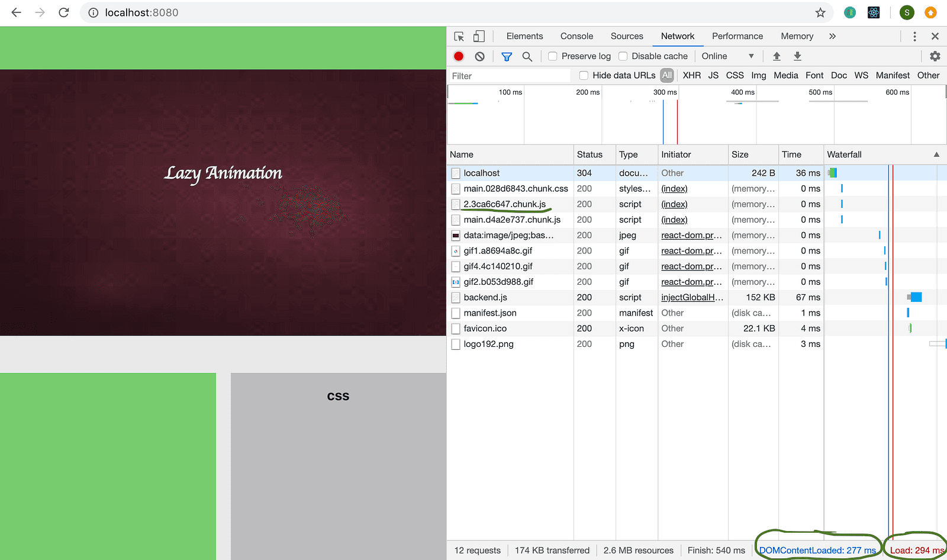The width and height of the screenshot is (947, 560).
Task: Open the Sources tab
Action: [627, 36]
